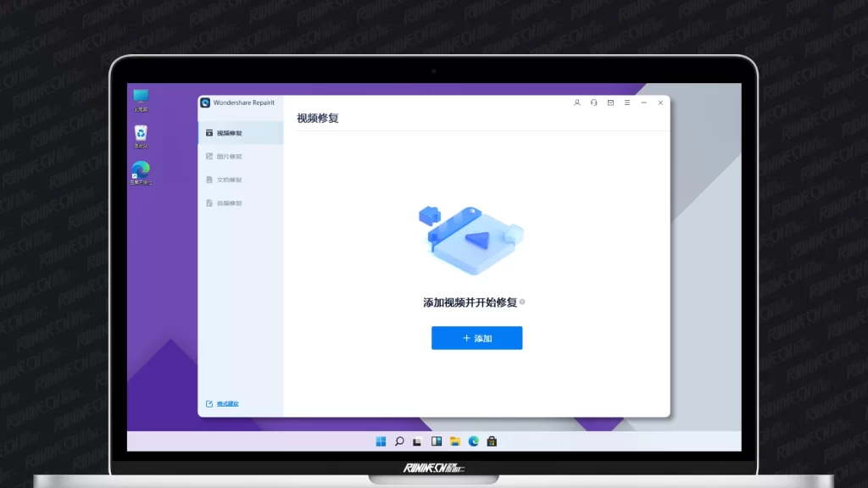
Task: Launch Microsoft Store from the taskbar
Action: click(492, 441)
